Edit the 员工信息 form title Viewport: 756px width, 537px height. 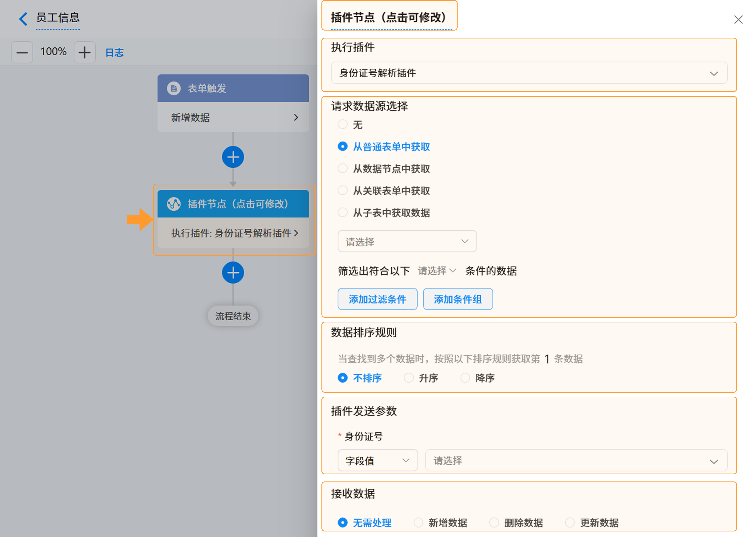tap(58, 18)
